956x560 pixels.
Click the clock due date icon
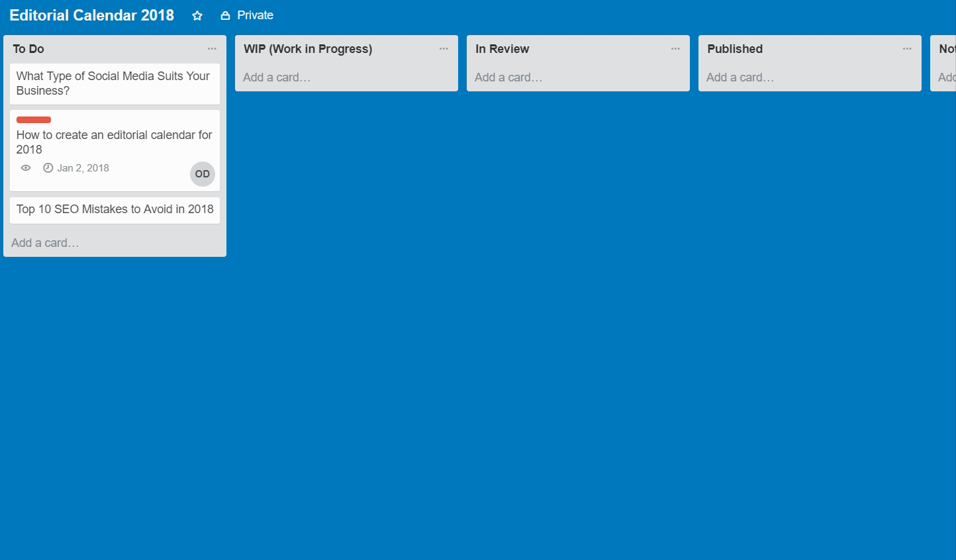click(48, 168)
